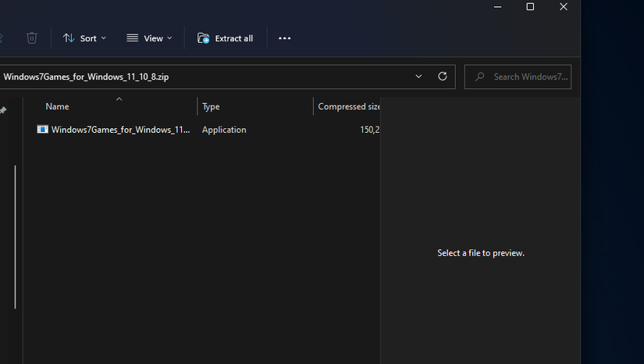
Task: Click the search magnifier icon
Action: click(479, 77)
